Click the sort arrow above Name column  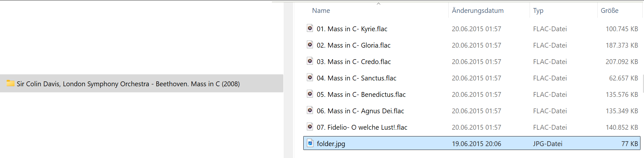click(x=379, y=4)
